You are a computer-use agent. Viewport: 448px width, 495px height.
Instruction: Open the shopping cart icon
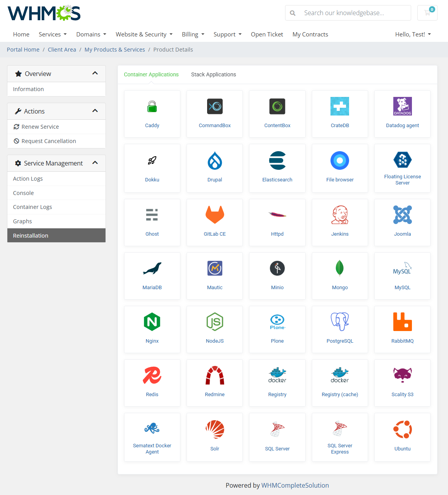click(x=427, y=13)
